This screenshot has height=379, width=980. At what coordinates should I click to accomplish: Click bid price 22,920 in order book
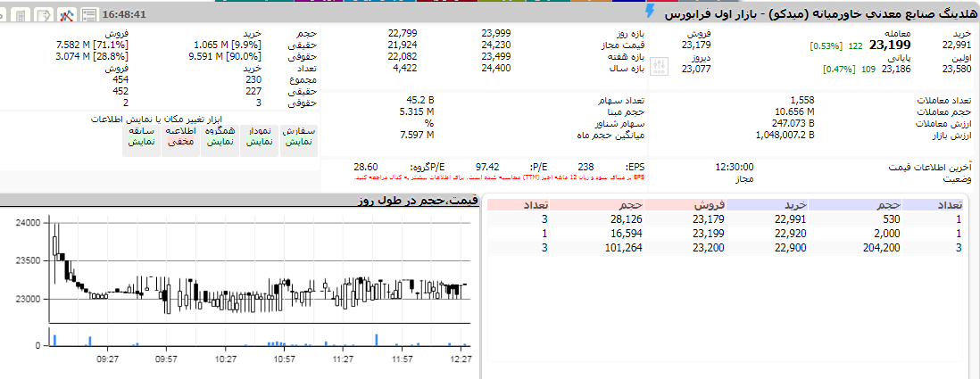coord(792,234)
